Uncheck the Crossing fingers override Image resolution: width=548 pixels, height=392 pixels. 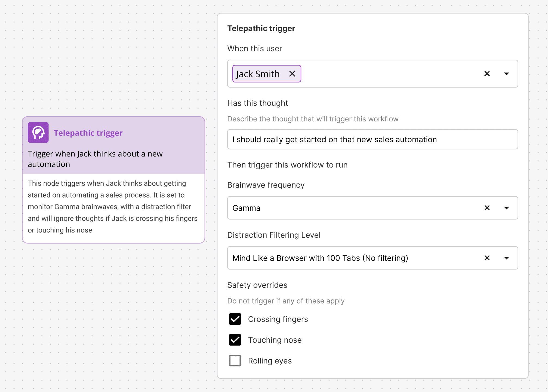coord(235,319)
